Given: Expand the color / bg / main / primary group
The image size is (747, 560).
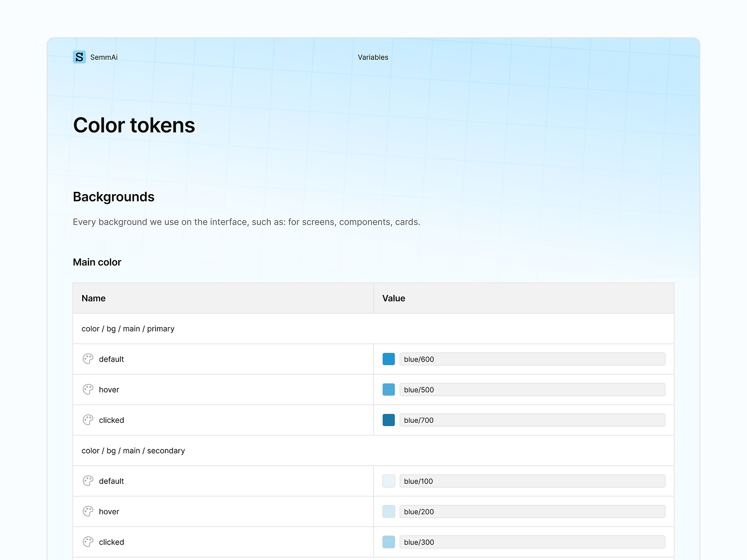Looking at the screenshot, I should pos(128,329).
